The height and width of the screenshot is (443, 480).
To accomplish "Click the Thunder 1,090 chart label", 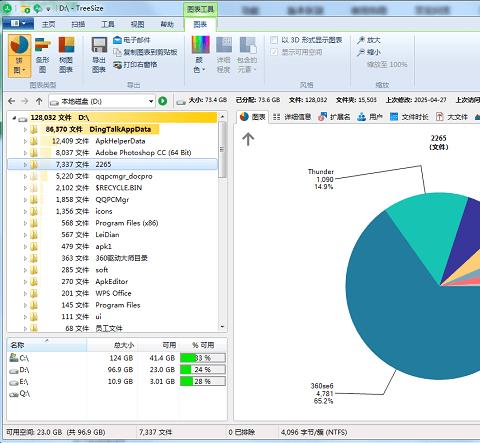I will click(321, 179).
